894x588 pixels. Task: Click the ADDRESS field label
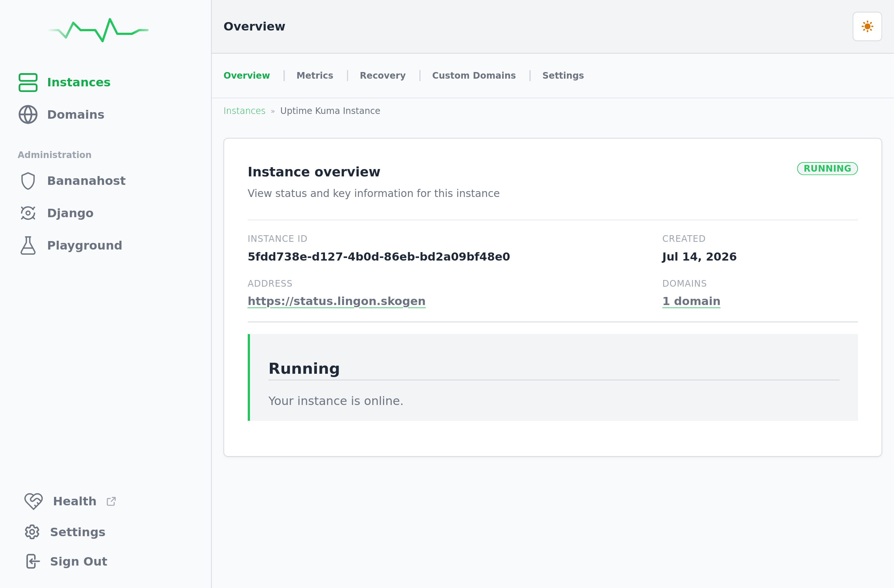point(270,283)
